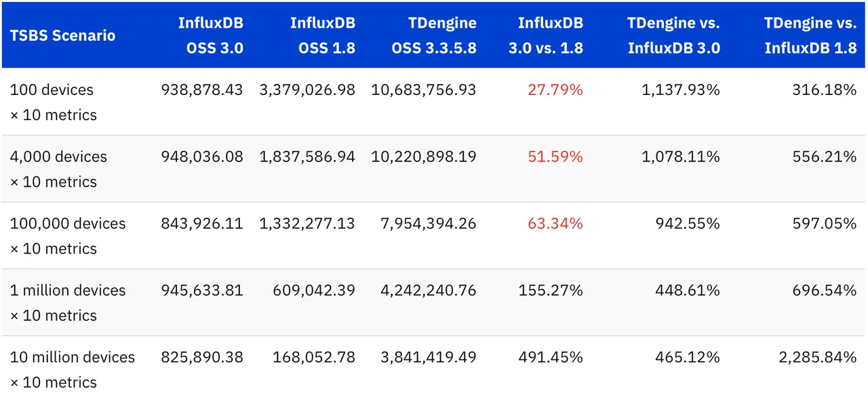Image resolution: width=868 pixels, height=405 pixels.
Task: Click the red 27.79% value
Action: pos(555,90)
